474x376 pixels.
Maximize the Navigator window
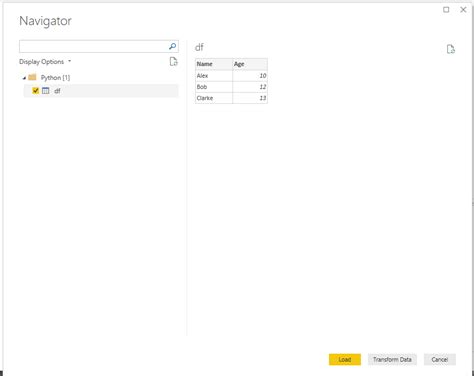(x=446, y=10)
